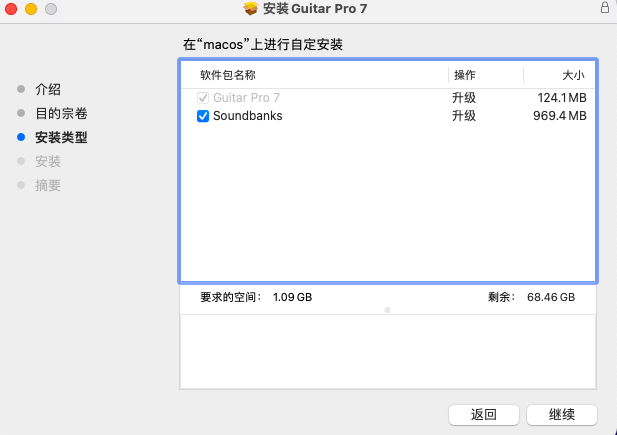Minimize the installer with yellow button
The image size is (617, 435).
coord(30,9)
